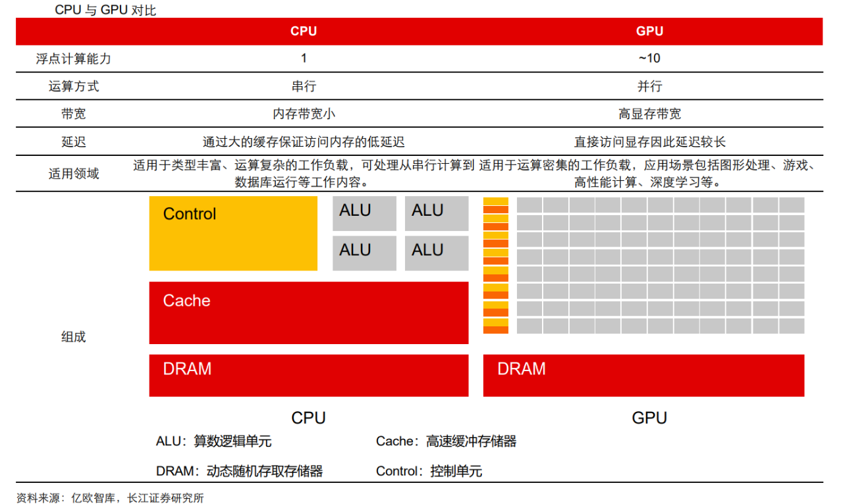Select the GPU column header in red bar
Viewport: 843px width, 504px height.
click(x=649, y=32)
